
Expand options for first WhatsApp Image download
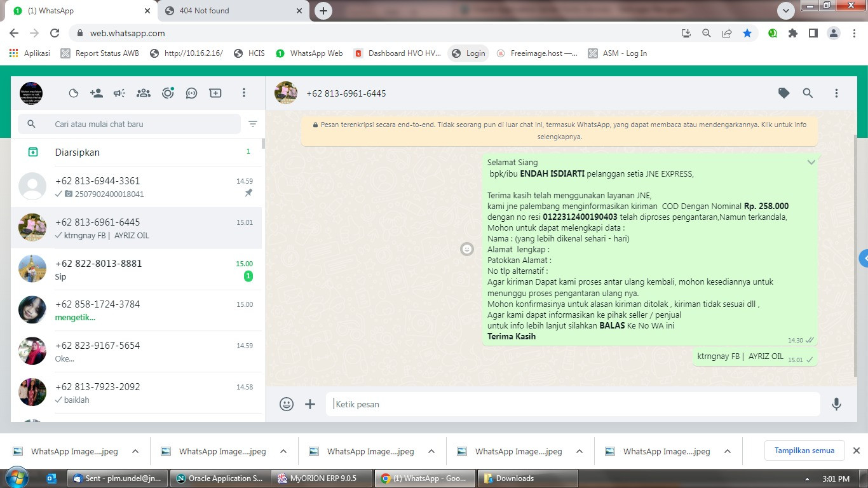[135, 451]
